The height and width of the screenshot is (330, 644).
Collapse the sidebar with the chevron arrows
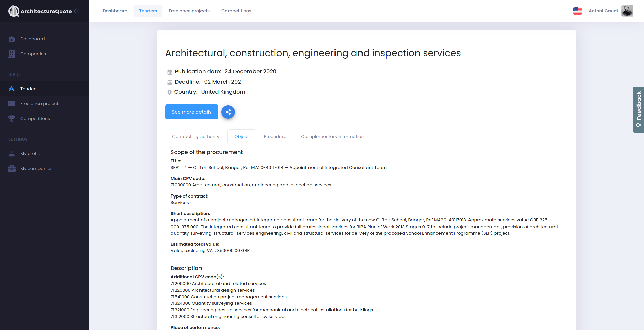click(x=77, y=11)
